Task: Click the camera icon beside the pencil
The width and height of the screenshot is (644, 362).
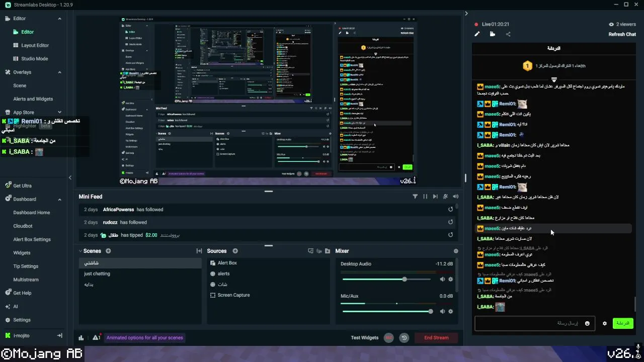Action: coord(492,34)
